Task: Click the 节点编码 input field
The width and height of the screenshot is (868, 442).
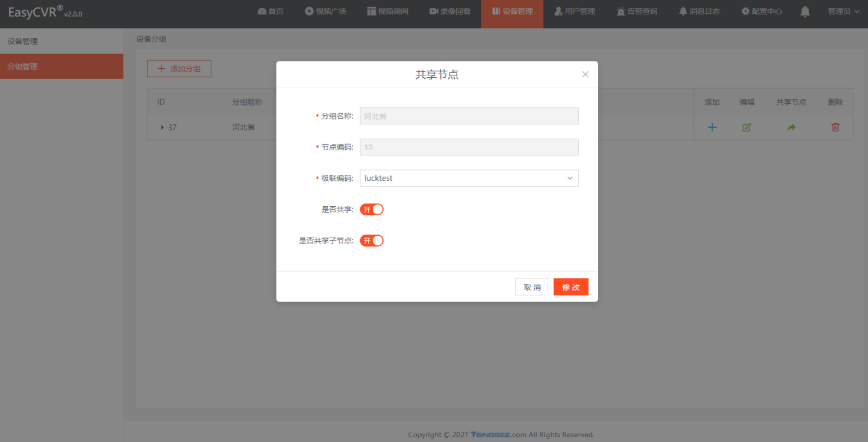Action: tap(469, 147)
